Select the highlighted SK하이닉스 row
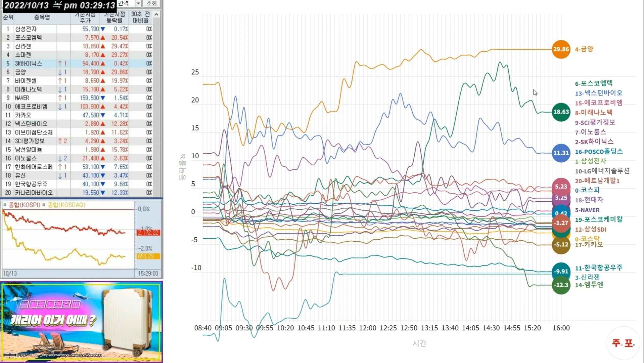Screen dimensions: 644x363 pyautogui.click(x=77, y=64)
